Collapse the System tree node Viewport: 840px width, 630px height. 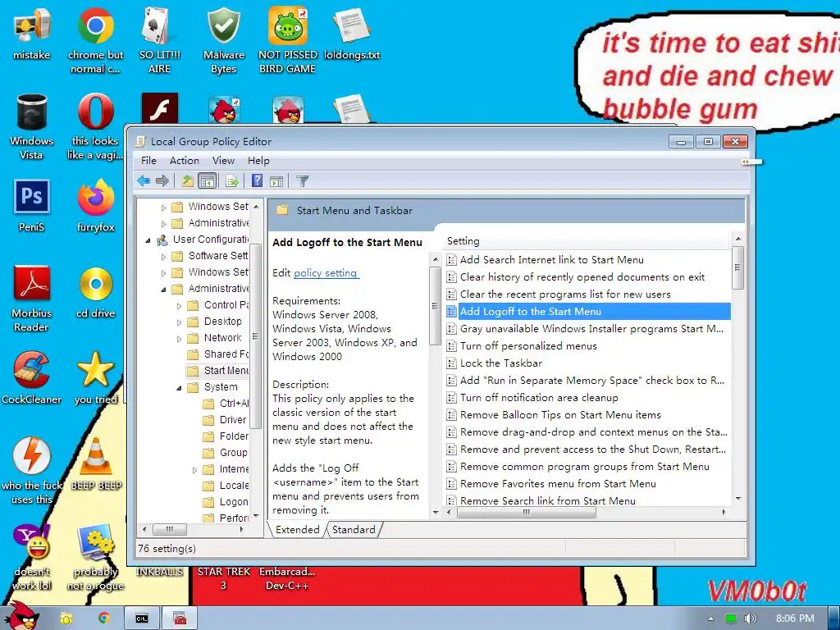pyautogui.click(x=180, y=388)
